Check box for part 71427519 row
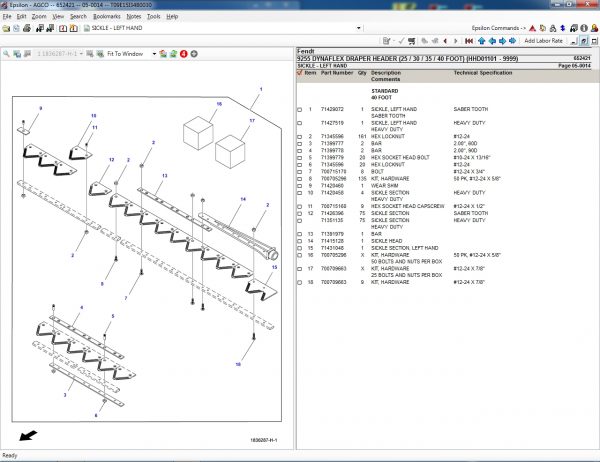 pyautogui.click(x=300, y=123)
